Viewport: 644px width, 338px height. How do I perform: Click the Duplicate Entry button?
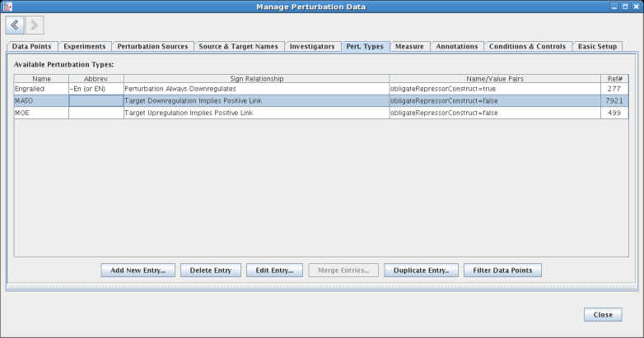pos(421,270)
